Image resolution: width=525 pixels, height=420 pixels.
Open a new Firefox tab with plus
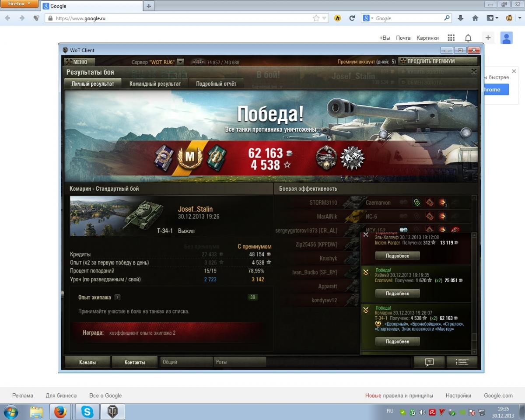click(149, 6)
